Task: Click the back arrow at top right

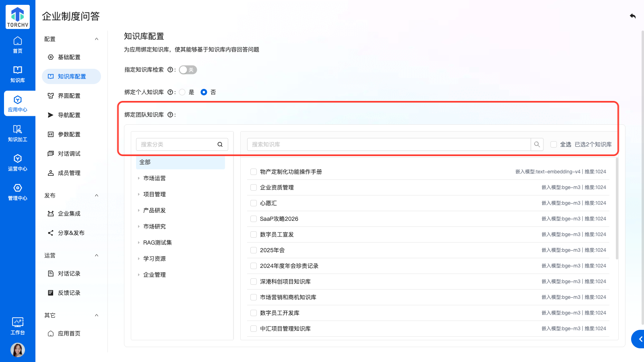Action: click(x=633, y=16)
